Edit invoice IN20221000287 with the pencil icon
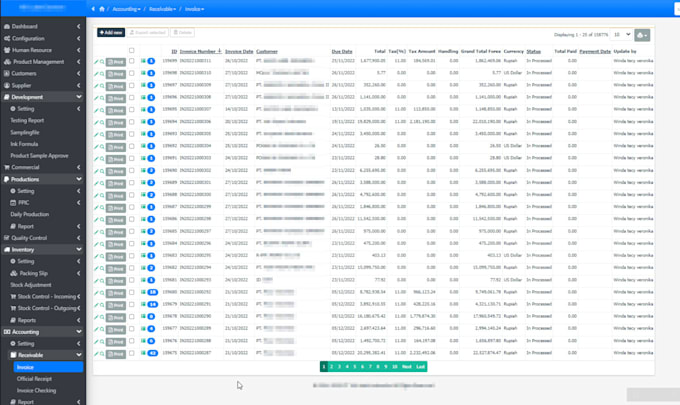Image resolution: width=680 pixels, height=405 pixels. pos(96,354)
